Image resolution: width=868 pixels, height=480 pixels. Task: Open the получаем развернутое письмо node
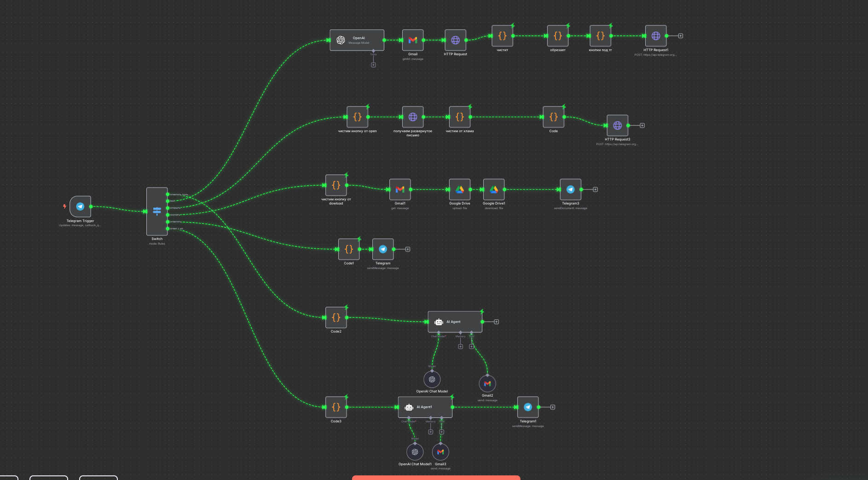[x=413, y=117]
